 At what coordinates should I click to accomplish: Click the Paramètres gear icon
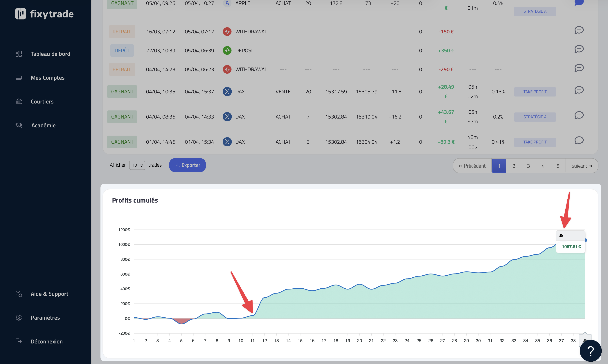pyautogui.click(x=19, y=318)
